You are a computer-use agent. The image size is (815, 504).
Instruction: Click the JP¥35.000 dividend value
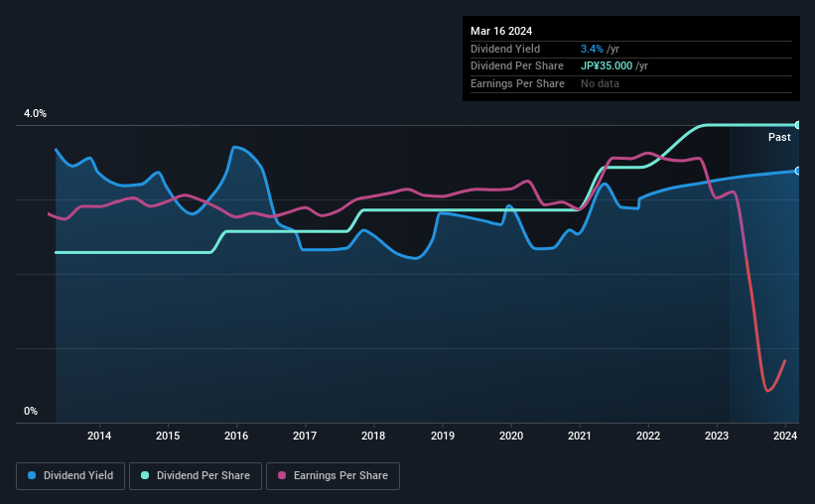pos(607,66)
